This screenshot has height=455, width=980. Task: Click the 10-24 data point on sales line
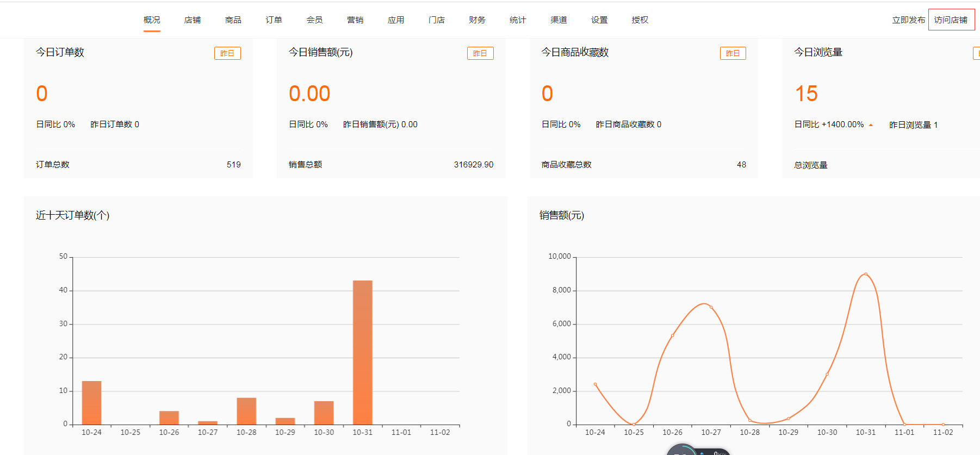pos(595,384)
